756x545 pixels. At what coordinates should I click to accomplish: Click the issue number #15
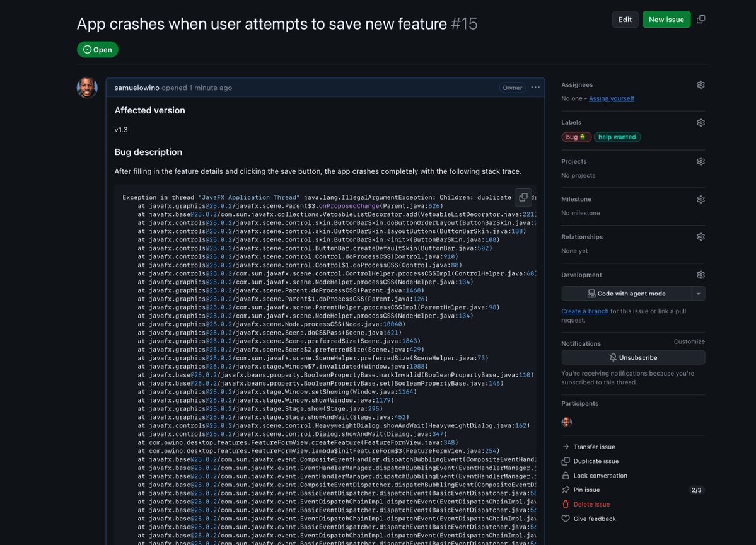coord(464,23)
